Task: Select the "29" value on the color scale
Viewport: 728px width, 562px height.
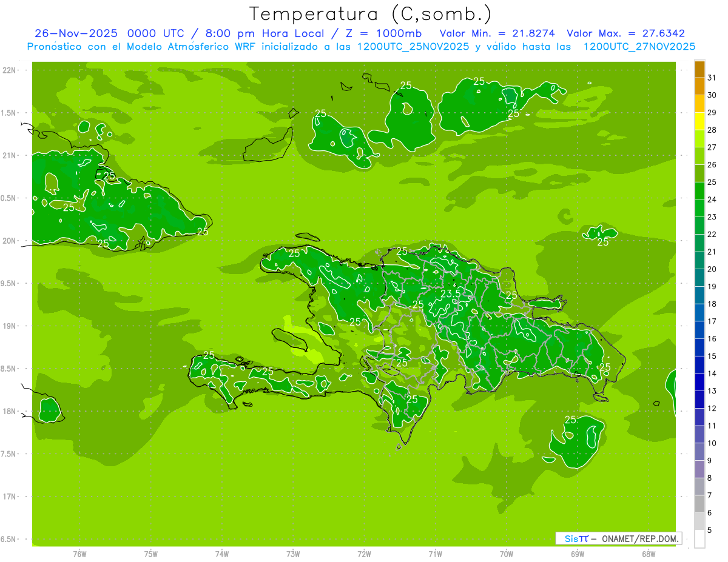Action: click(x=712, y=113)
